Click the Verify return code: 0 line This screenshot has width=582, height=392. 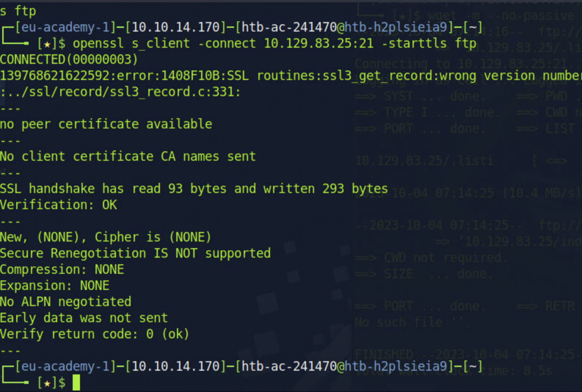click(95, 334)
